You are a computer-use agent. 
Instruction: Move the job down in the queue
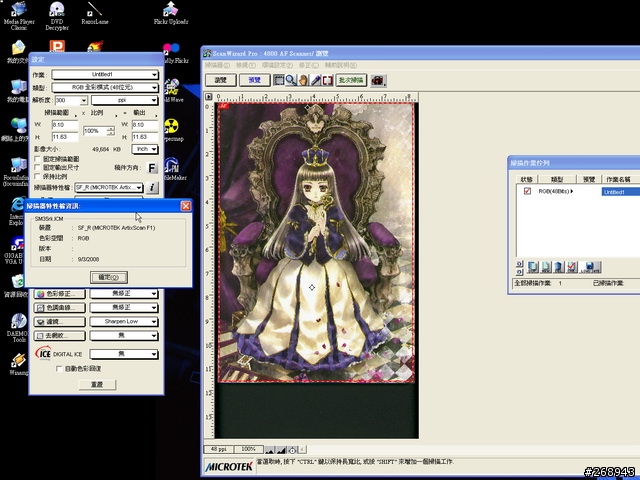coord(519,272)
